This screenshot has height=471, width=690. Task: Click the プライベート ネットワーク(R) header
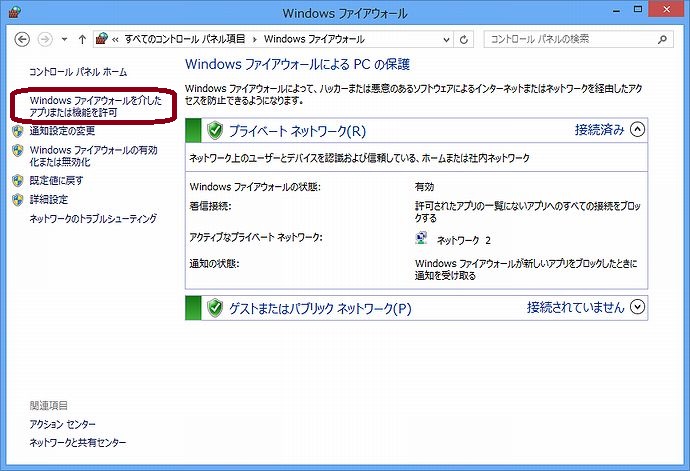(x=297, y=131)
